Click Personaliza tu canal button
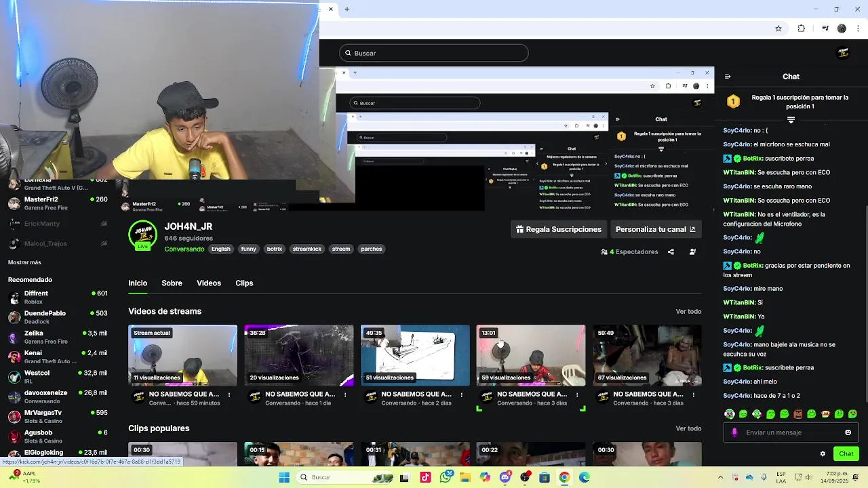 [655, 229]
